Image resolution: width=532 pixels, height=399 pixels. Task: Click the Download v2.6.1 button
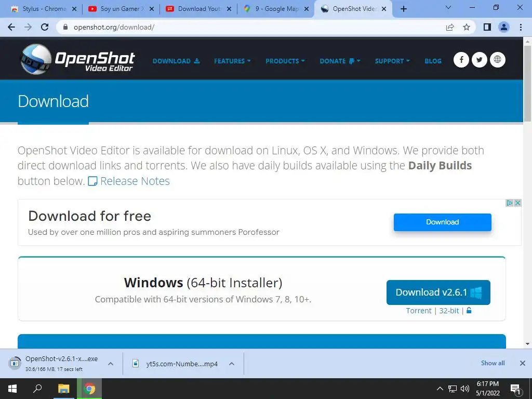pos(438,292)
